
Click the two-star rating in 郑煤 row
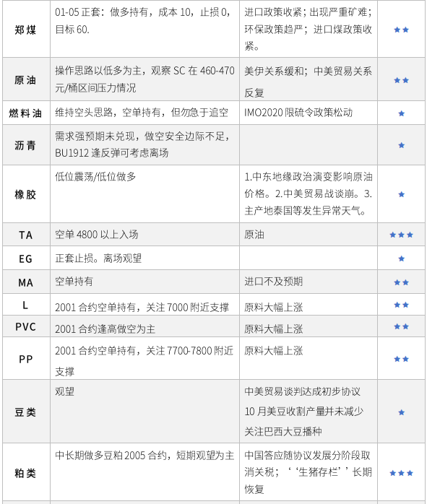point(401,30)
